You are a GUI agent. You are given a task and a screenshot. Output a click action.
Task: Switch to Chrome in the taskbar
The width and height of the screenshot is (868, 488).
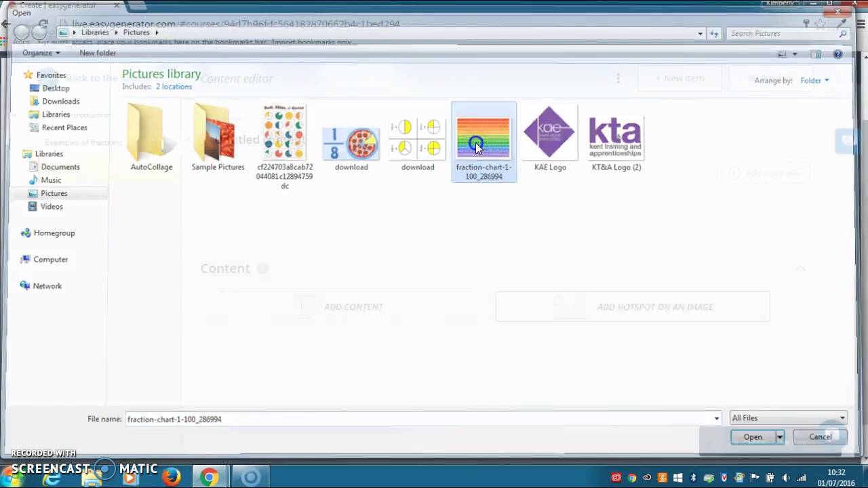(x=209, y=478)
